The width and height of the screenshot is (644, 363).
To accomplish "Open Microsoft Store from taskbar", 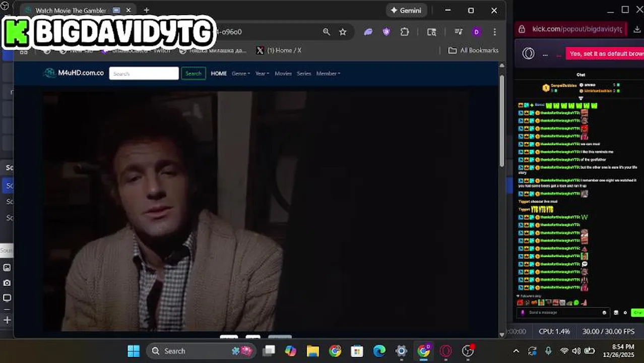I will pyautogui.click(x=357, y=351).
